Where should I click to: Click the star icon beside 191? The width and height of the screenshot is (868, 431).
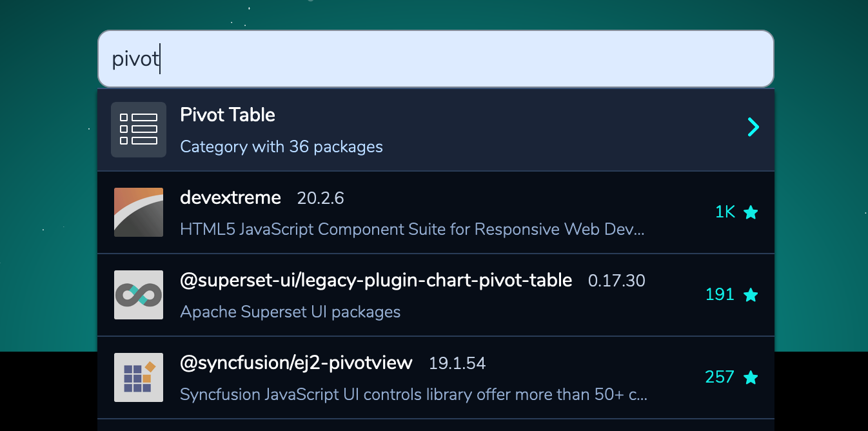point(751,295)
